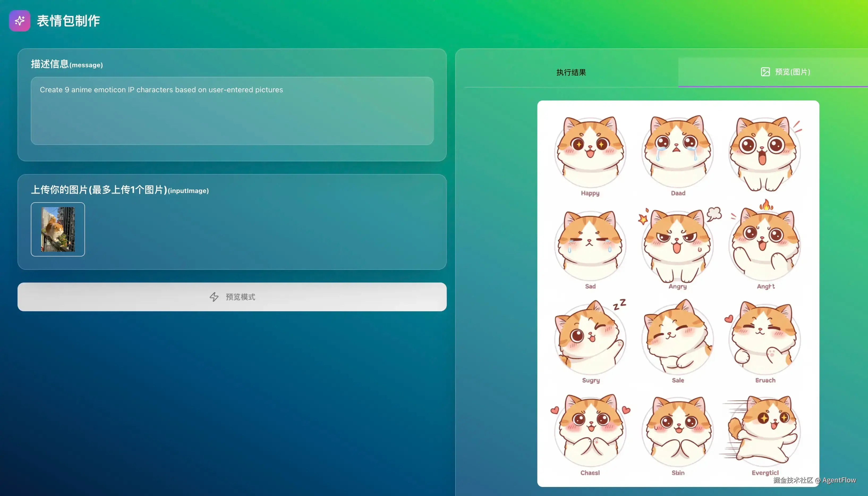Focus the 描述信息 message text box
The width and height of the screenshot is (868, 496).
pos(232,111)
